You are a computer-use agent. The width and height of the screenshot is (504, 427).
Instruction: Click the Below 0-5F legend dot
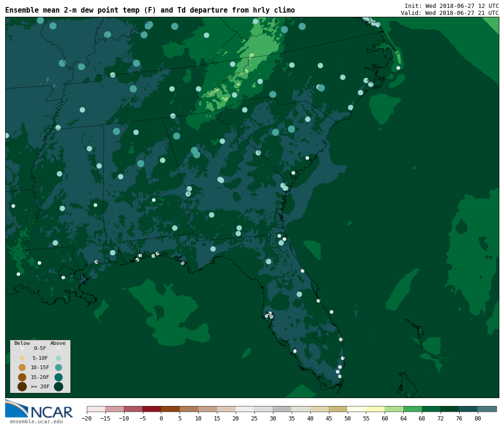click(x=22, y=348)
